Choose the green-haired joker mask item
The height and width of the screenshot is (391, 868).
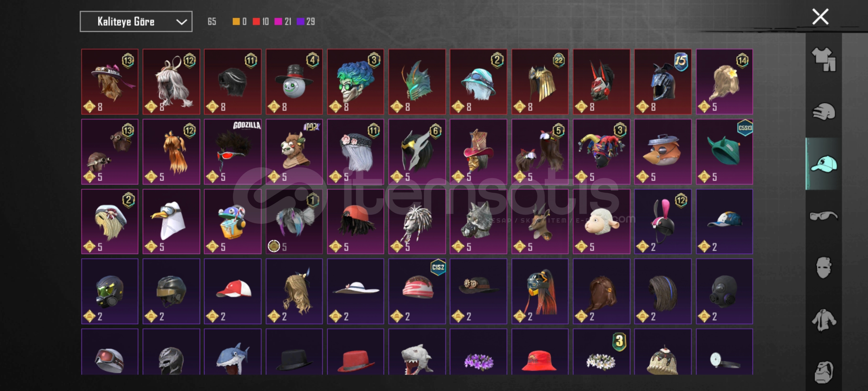356,82
